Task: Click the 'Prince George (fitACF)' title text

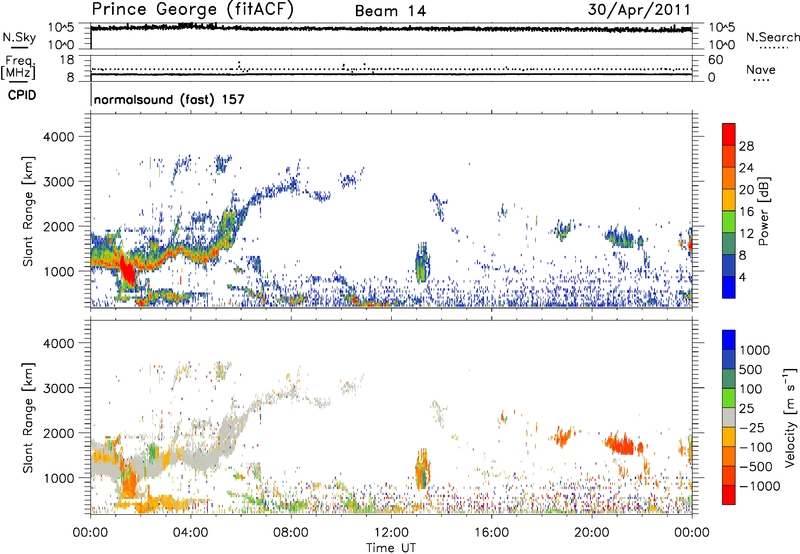Action: click(x=192, y=9)
